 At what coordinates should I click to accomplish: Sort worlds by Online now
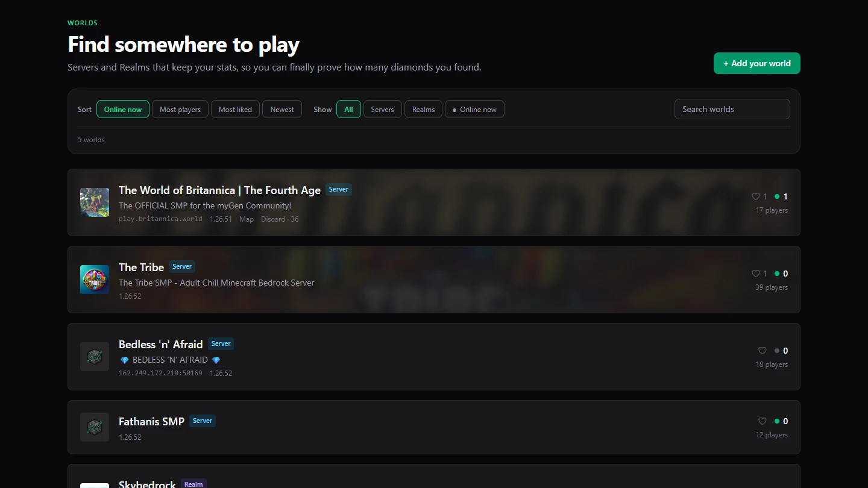pos(123,109)
